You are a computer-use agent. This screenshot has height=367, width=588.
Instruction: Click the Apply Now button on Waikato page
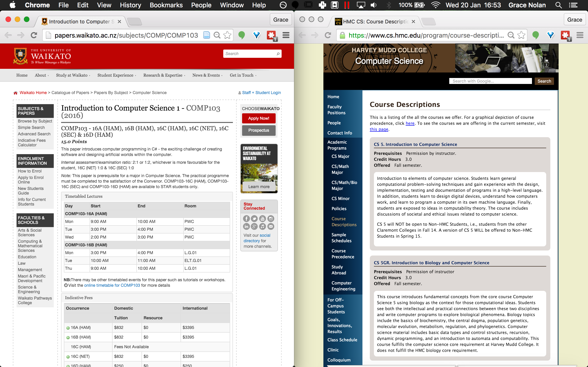click(258, 118)
